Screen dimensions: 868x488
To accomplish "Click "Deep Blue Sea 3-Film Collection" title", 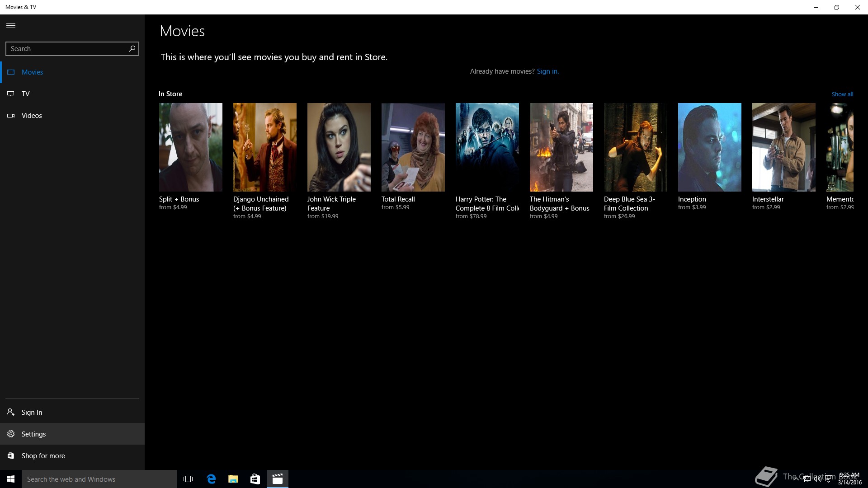I will 630,204.
